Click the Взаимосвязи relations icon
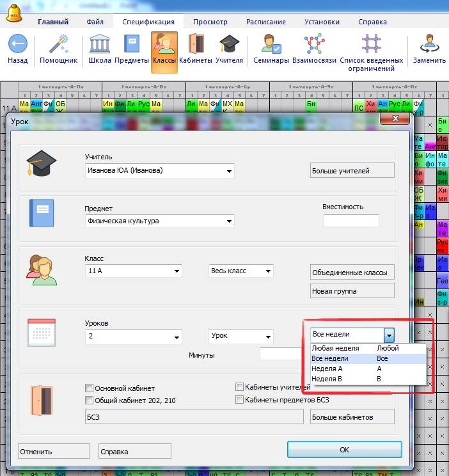The image size is (449, 476). pos(314,45)
